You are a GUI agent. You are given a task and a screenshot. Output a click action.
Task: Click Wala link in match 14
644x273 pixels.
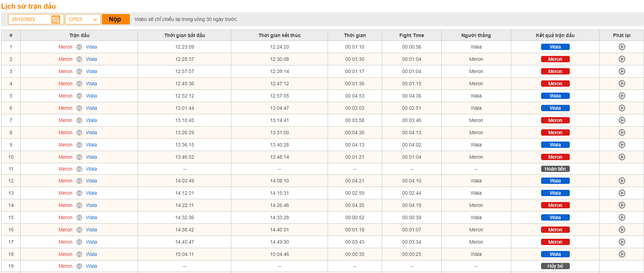coord(91,205)
